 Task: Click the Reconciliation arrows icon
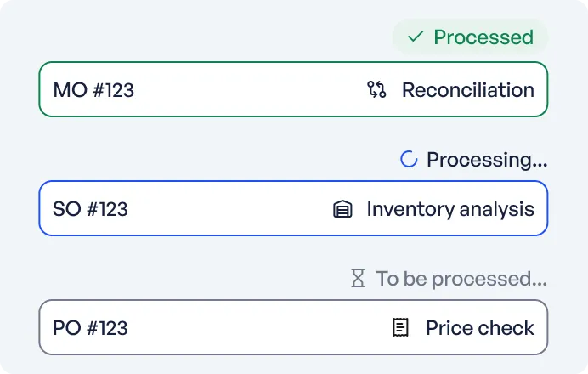click(x=376, y=89)
